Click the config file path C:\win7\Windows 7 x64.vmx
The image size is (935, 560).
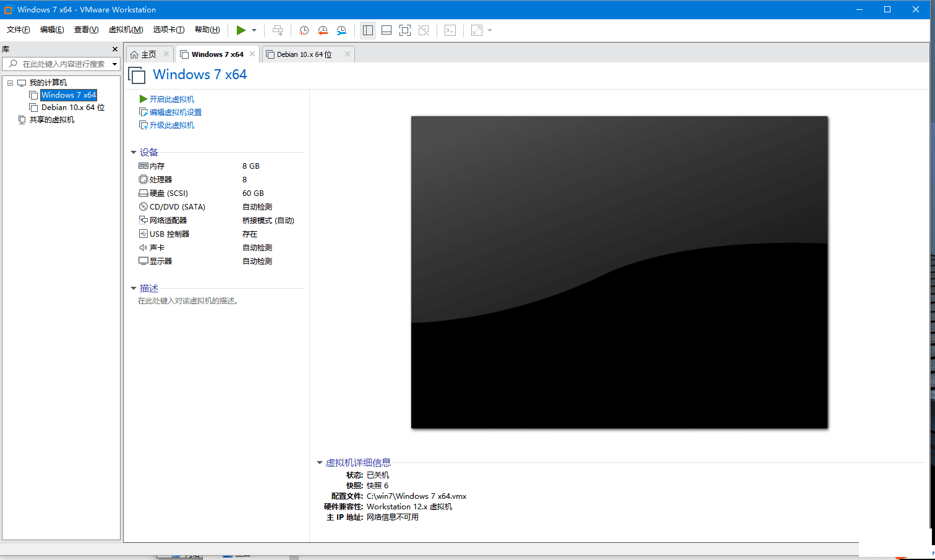pos(417,496)
